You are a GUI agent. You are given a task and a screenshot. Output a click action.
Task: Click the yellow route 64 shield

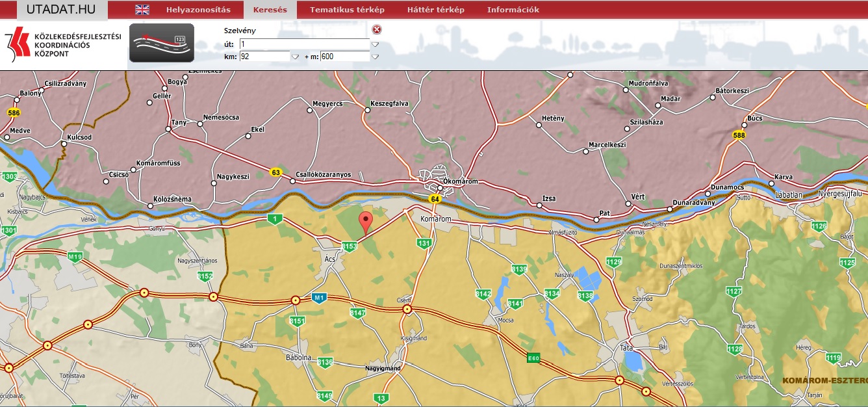point(435,198)
